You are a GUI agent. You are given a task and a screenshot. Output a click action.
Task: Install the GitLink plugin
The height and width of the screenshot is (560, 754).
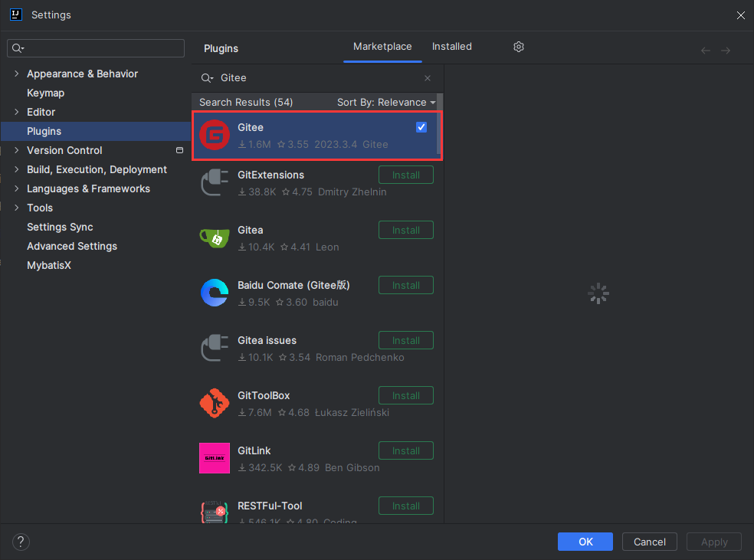point(406,451)
